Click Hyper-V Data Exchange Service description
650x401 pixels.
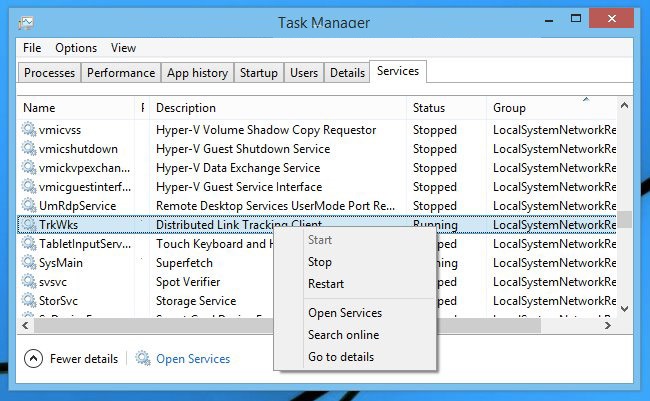pyautogui.click(x=238, y=168)
